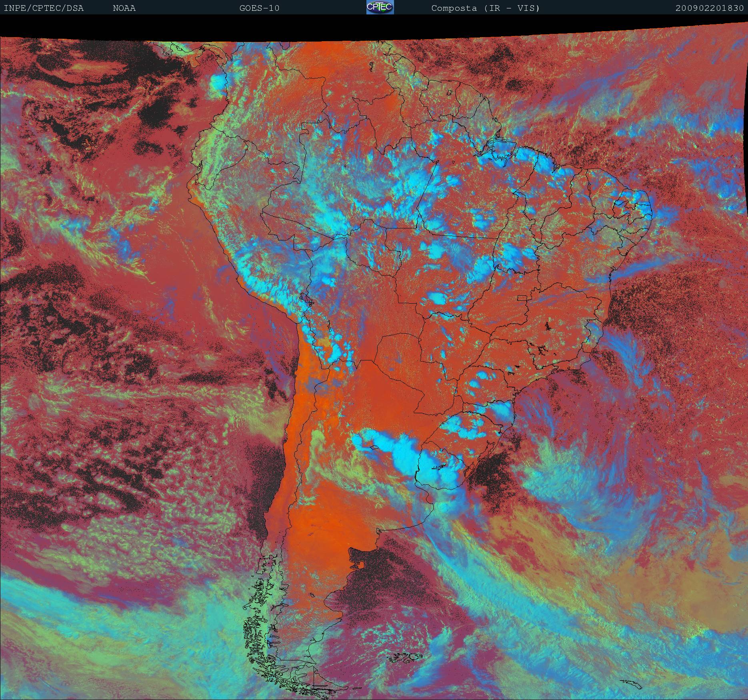Click the "INPE/CPTEC/DSA" header text
The height and width of the screenshot is (700, 748).
click(x=44, y=8)
